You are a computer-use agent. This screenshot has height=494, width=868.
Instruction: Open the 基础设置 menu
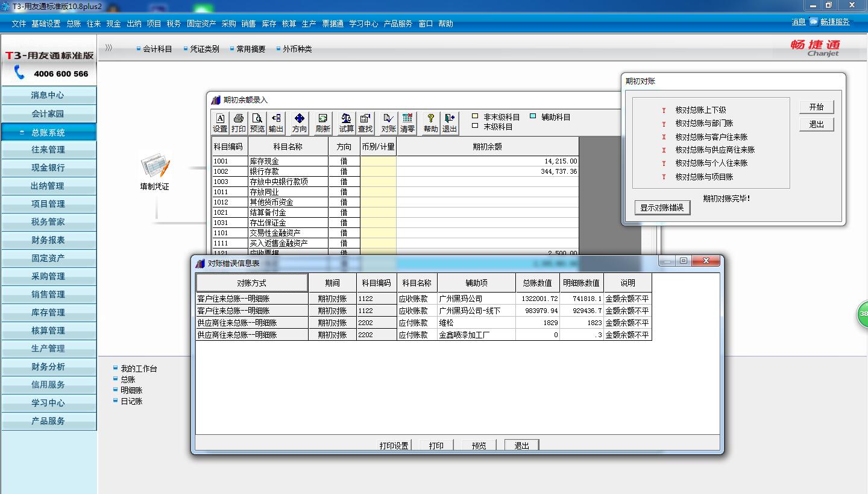(46, 24)
